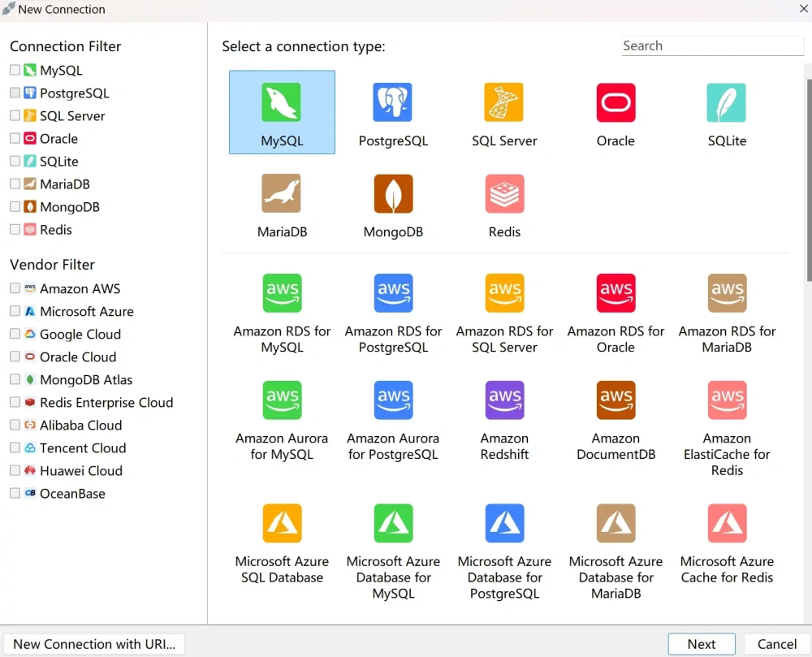The height and width of the screenshot is (657, 812).
Task: Choose the SQLite feather icon
Action: 727,102
